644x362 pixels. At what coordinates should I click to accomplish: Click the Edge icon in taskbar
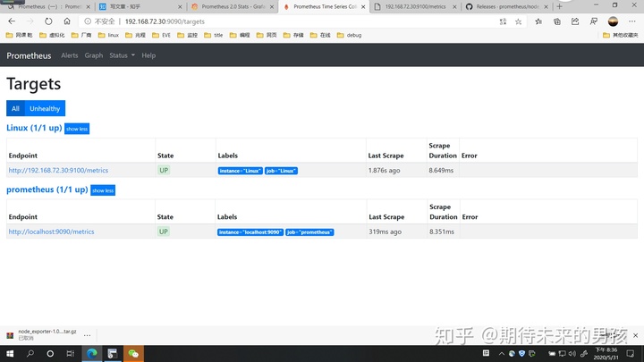[x=91, y=353]
